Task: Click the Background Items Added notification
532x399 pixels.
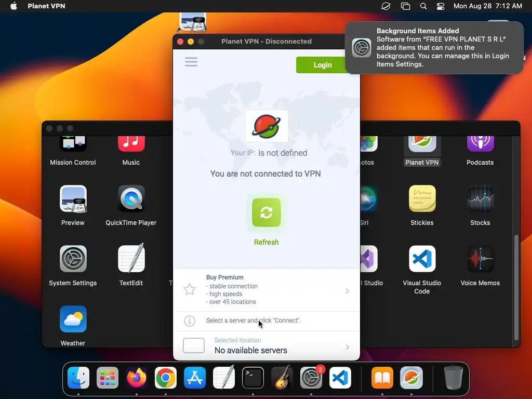Action: click(434, 47)
